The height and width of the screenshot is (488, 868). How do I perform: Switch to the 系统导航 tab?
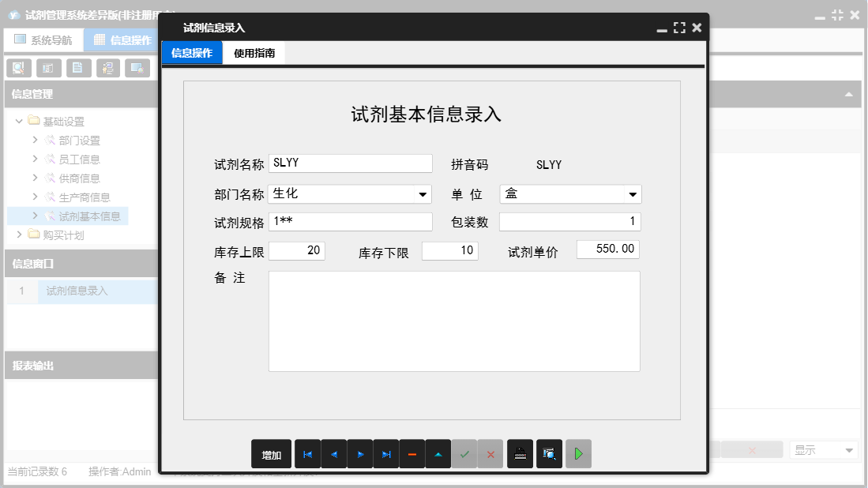(x=43, y=38)
